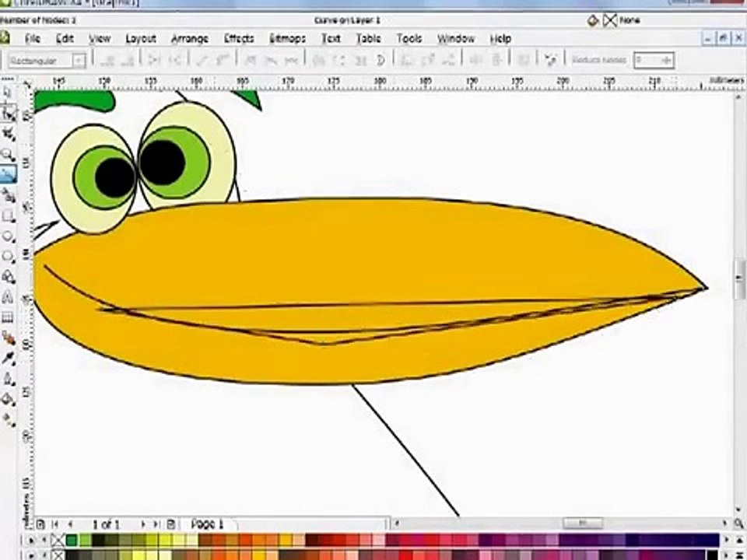The height and width of the screenshot is (560, 747).
Task: Click the horizontal scrollbar thumb
Action: point(583,523)
